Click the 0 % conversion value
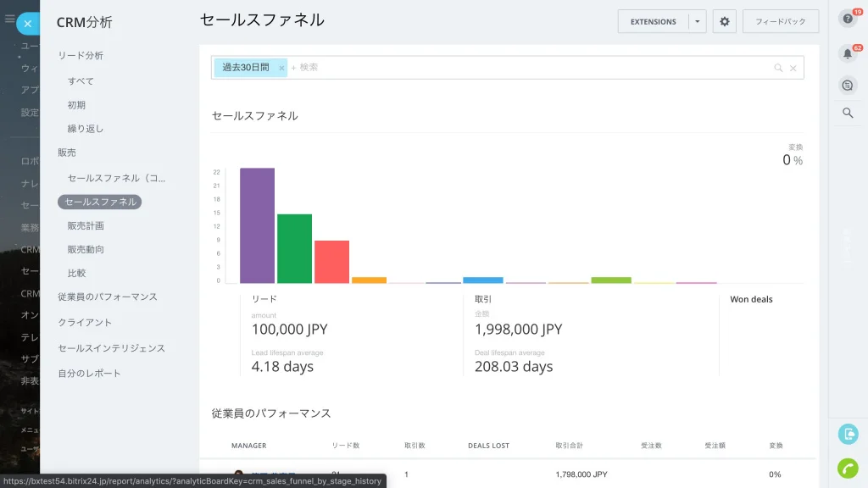This screenshot has width=868, height=488. [793, 160]
